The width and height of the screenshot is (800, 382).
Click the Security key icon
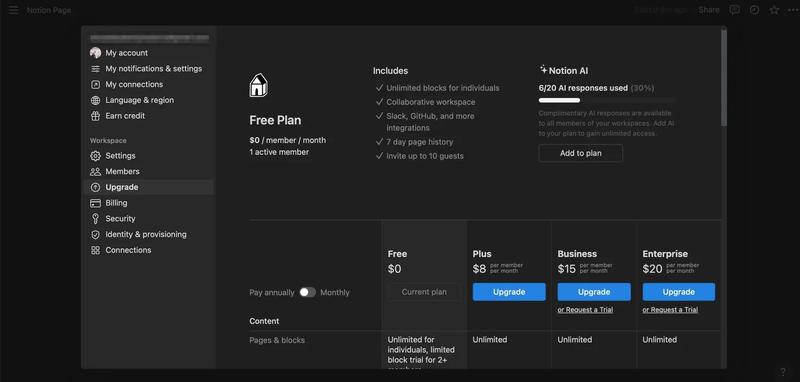[95, 219]
